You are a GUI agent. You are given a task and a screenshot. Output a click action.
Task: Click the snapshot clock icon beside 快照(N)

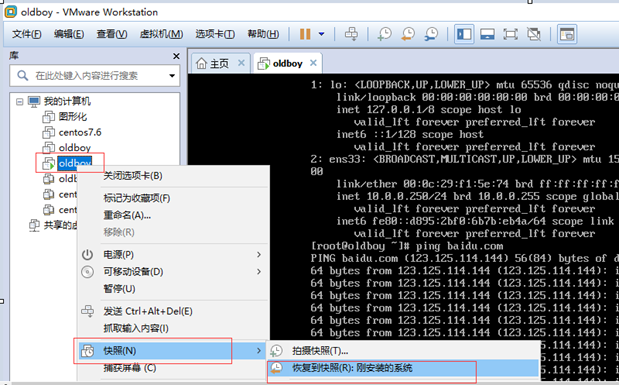click(87, 351)
